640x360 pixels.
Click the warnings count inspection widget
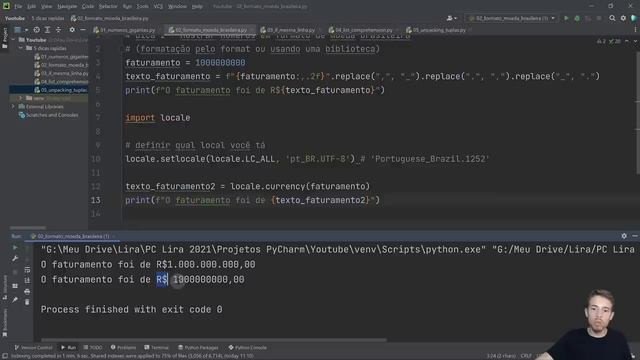pyautogui.click(x=609, y=41)
